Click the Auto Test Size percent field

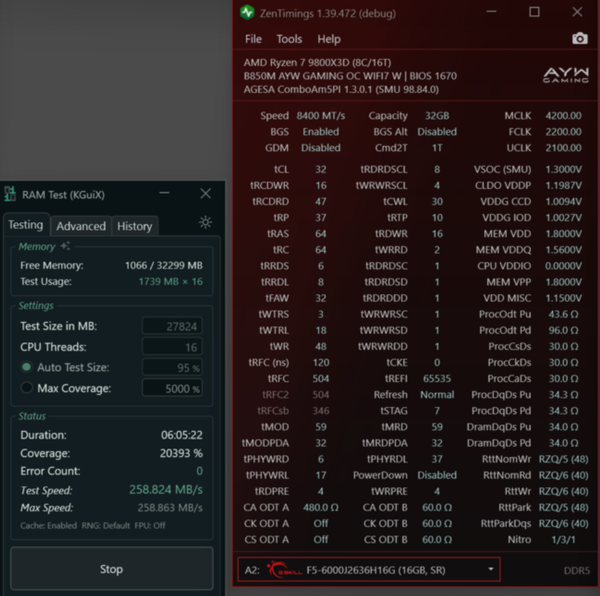[x=172, y=368]
